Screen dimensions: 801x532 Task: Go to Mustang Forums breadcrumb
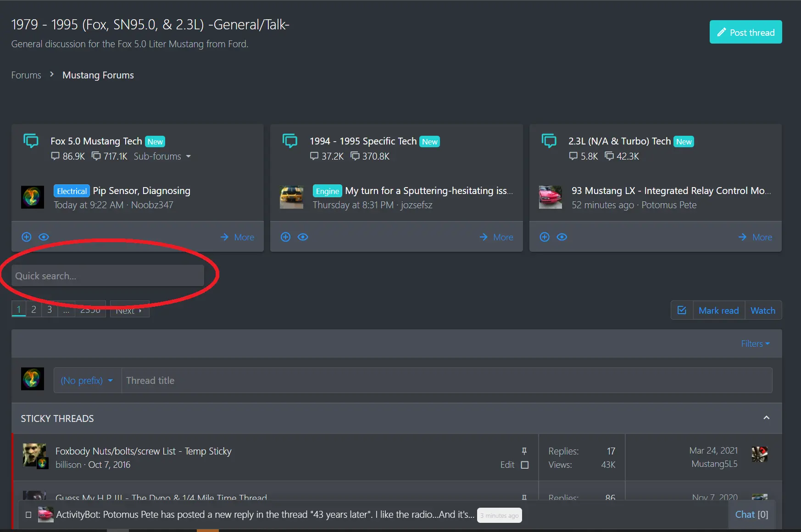click(x=98, y=75)
